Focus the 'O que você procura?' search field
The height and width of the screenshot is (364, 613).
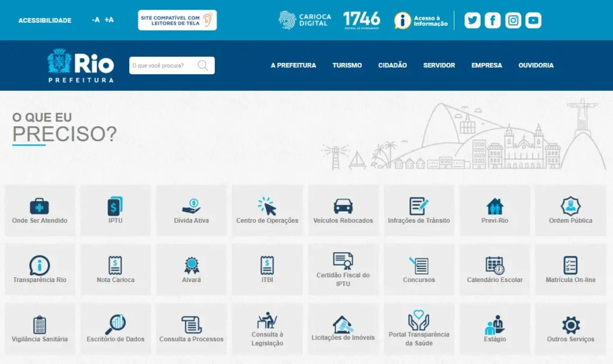(162, 65)
